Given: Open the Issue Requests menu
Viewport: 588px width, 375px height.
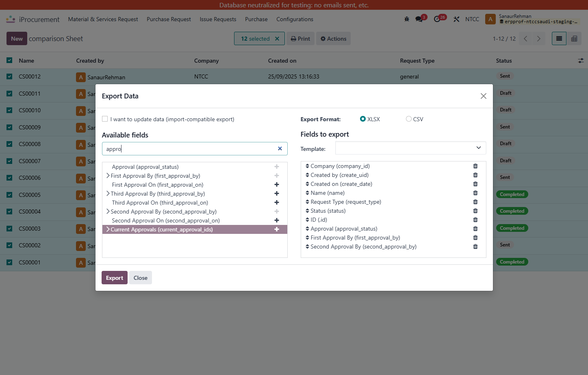Looking at the screenshot, I should (218, 19).
